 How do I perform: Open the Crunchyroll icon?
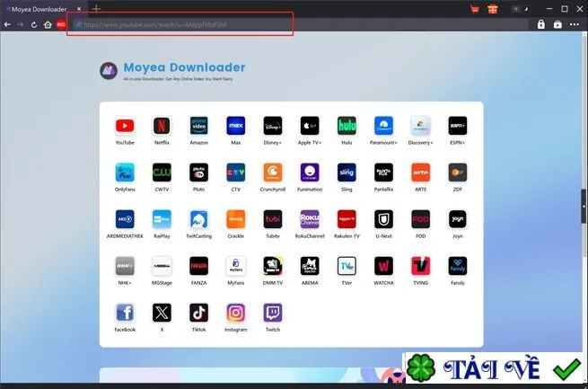tap(273, 172)
